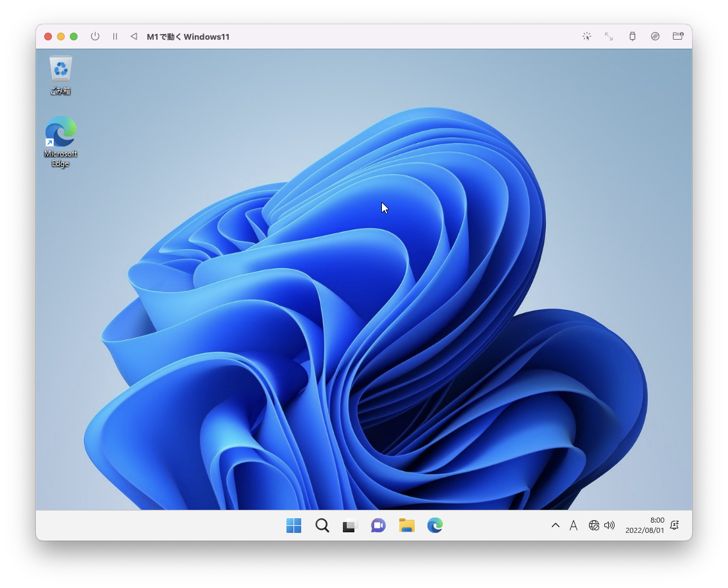Open Task View on taskbar
Viewport: 728px width, 588px height.
coord(350,525)
